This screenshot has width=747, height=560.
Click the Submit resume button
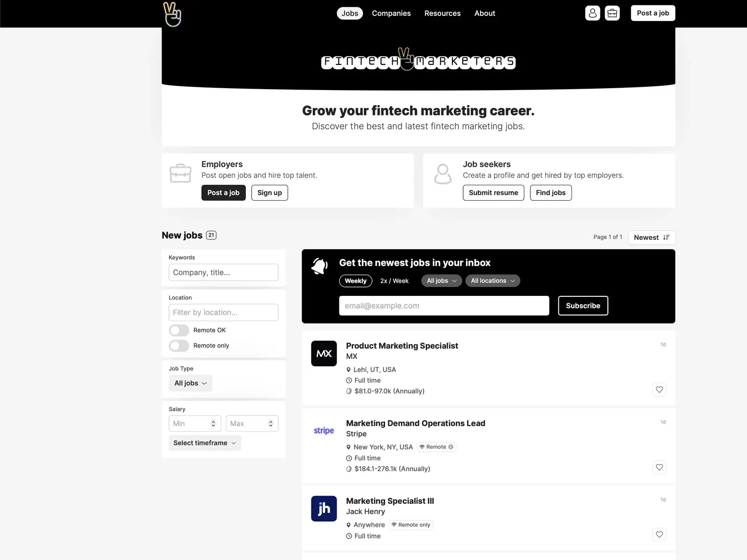pos(493,193)
